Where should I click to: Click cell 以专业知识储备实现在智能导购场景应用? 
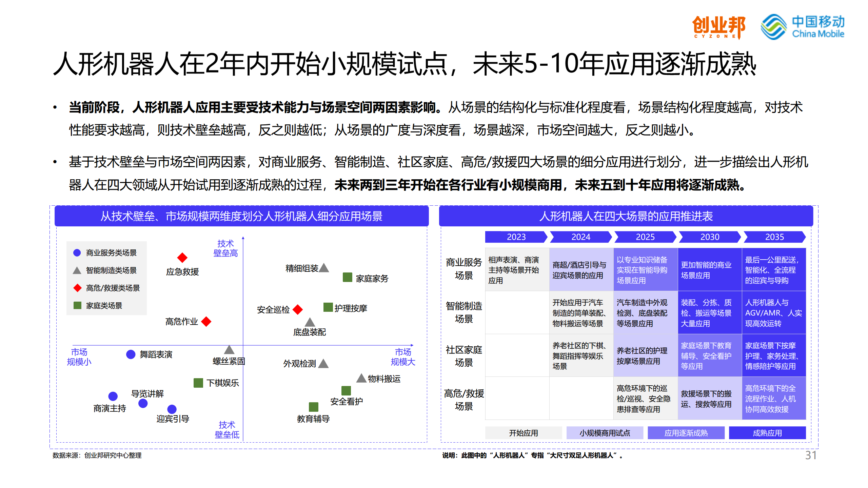(646, 270)
